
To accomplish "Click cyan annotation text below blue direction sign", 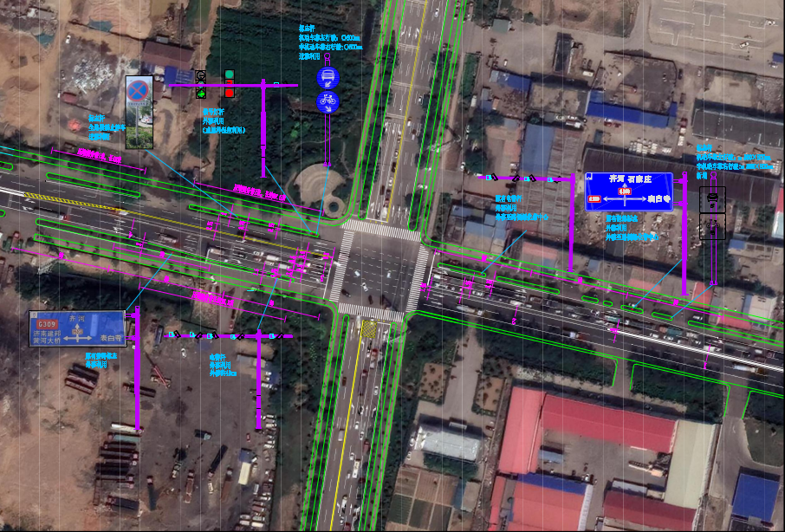I will tap(631, 227).
